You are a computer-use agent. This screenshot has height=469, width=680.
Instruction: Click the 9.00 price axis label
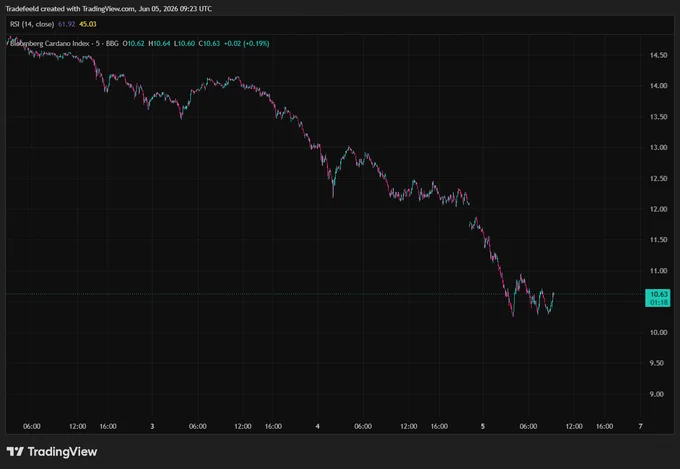(658, 394)
